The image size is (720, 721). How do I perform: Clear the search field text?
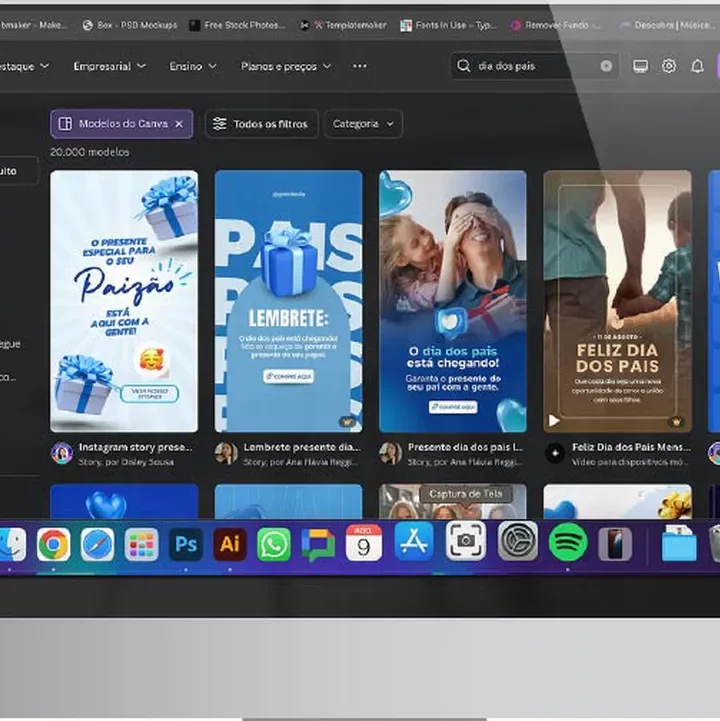coord(606,66)
